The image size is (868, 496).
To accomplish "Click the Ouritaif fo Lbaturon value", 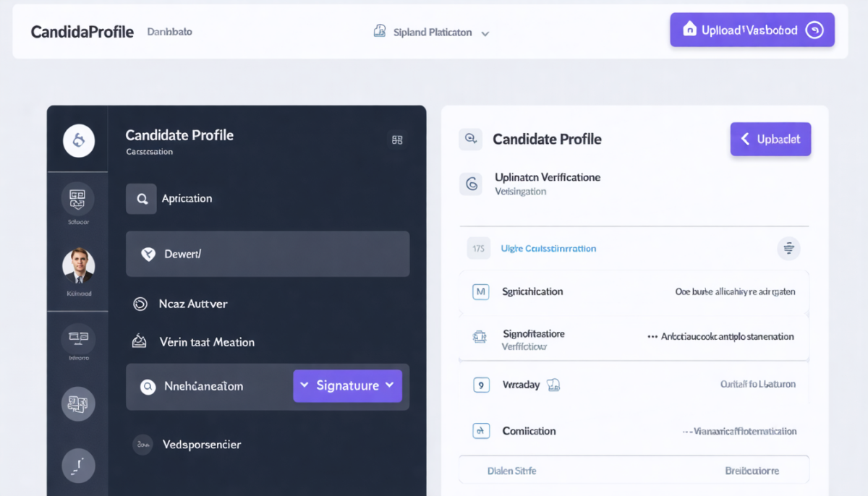I will coord(758,384).
